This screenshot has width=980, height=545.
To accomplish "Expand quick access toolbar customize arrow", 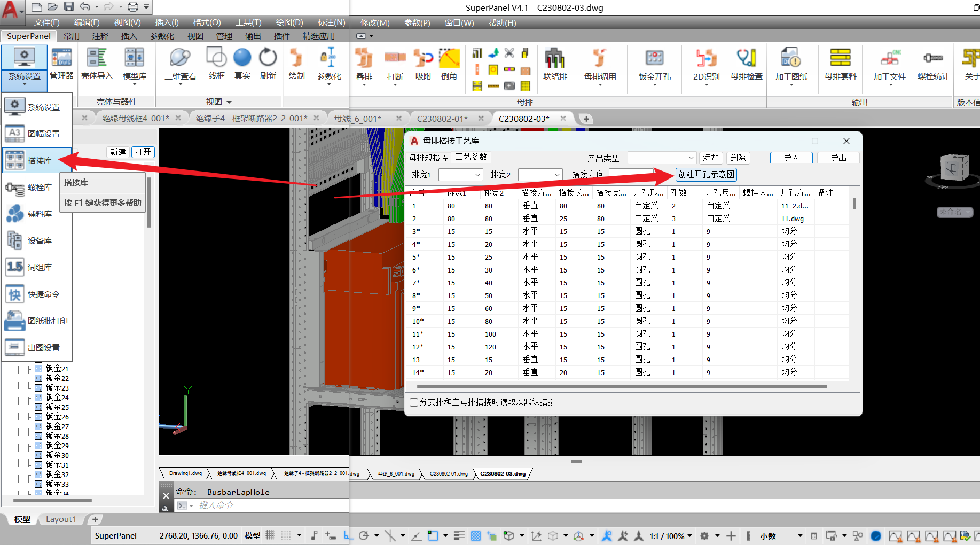I will [x=146, y=7].
